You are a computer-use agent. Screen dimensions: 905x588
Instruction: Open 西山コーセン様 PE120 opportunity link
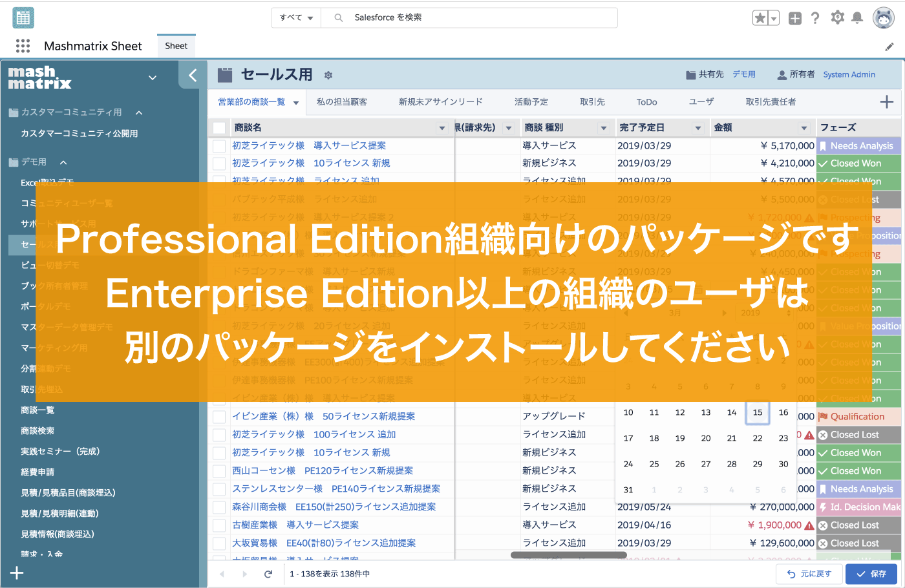(x=323, y=470)
